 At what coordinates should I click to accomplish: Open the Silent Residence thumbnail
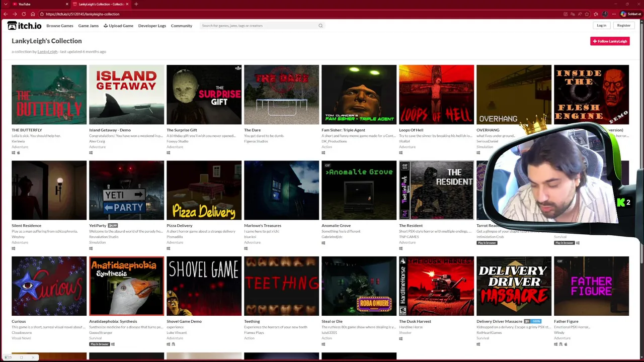pyautogui.click(x=49, y=191)
